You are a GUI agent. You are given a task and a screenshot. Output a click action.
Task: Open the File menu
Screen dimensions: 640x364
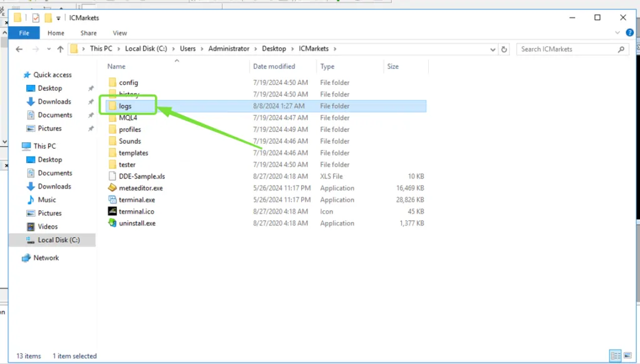click(x=24, y=33)
